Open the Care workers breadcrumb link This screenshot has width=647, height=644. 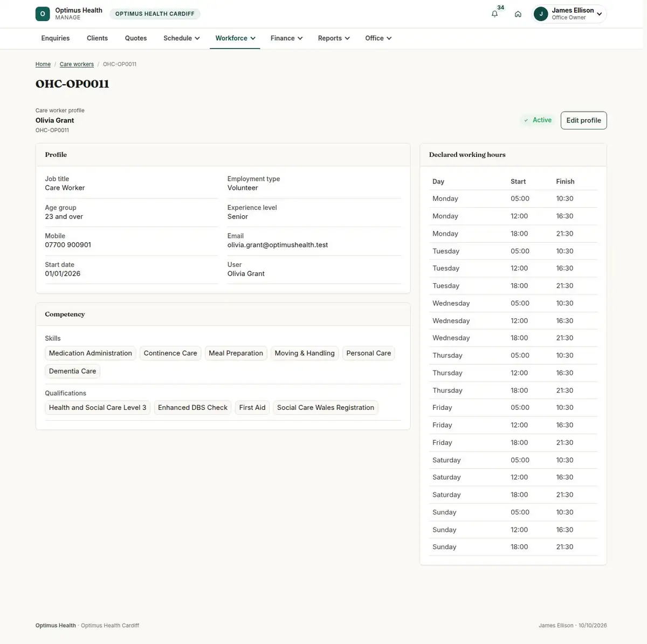click(77, 64)
